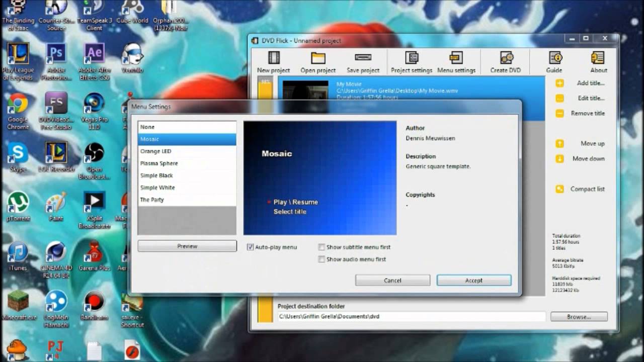Select the Play League of Legends desktop icon

pos(18,62)
